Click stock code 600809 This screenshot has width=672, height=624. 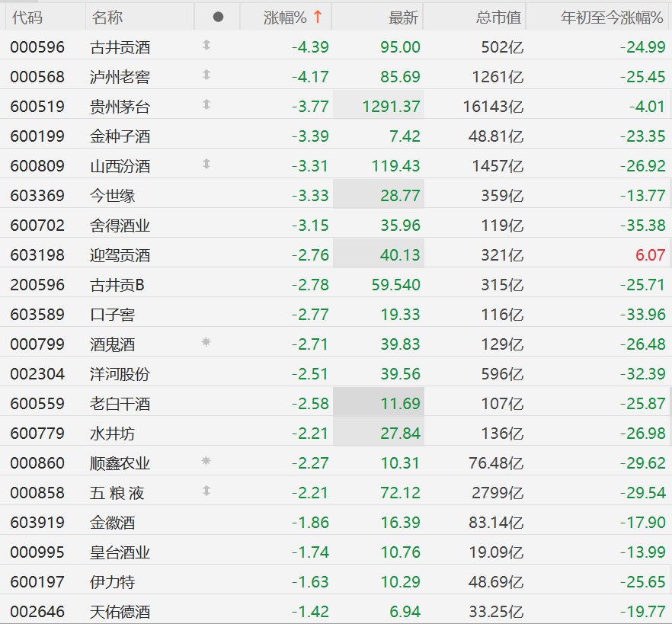click(37, 166)
